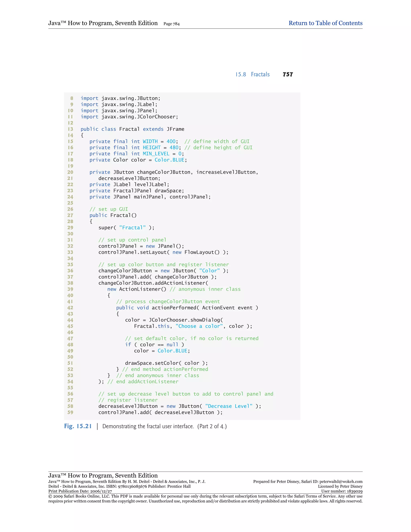411x532 pixels.
Task: Click the actionPerformed method signature line
Action: coord(187,308)
